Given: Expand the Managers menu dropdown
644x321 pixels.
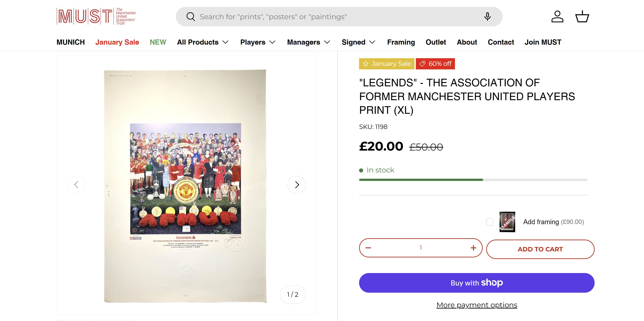Looking at the screenshot, I should point(308,42).
